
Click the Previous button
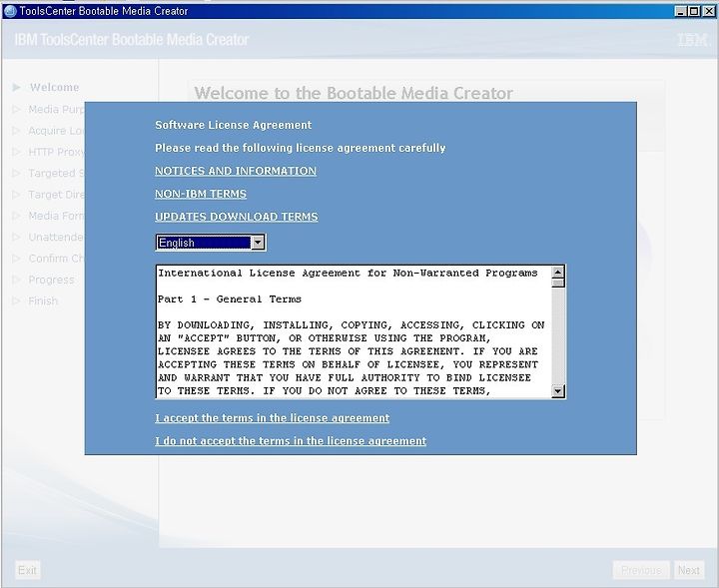pyautogui.click(x=641, y=570)
